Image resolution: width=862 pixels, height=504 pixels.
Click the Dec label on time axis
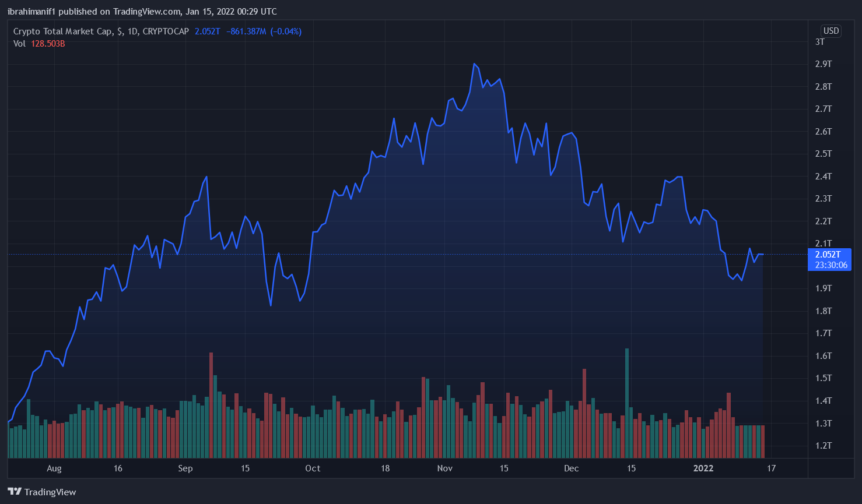[572, 468]
